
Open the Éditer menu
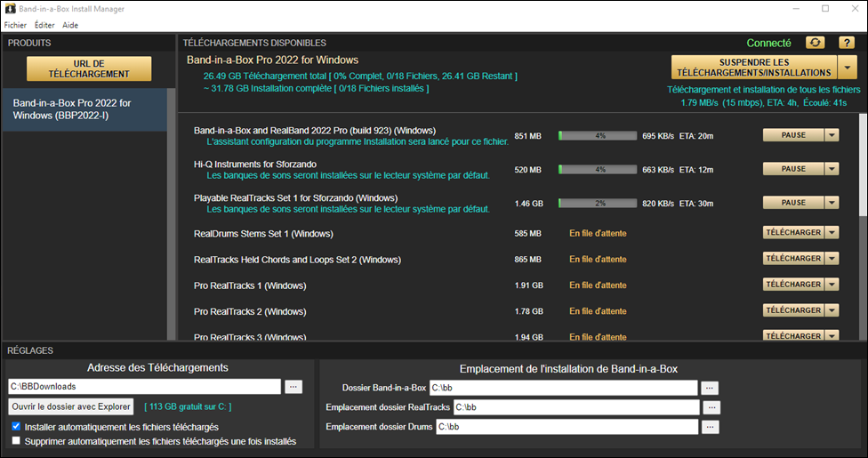pyautogui.click(x=44, y=25)
